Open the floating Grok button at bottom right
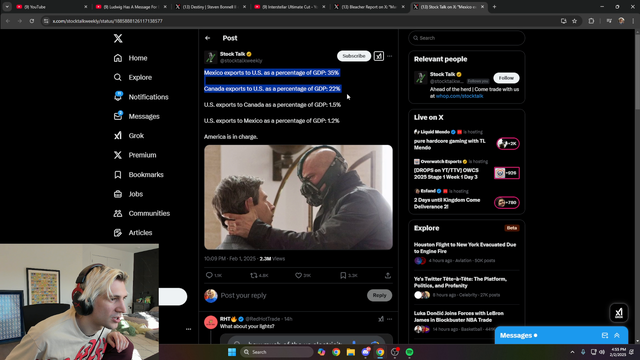Screen dimensions: 640x360 tap(619, 313)
